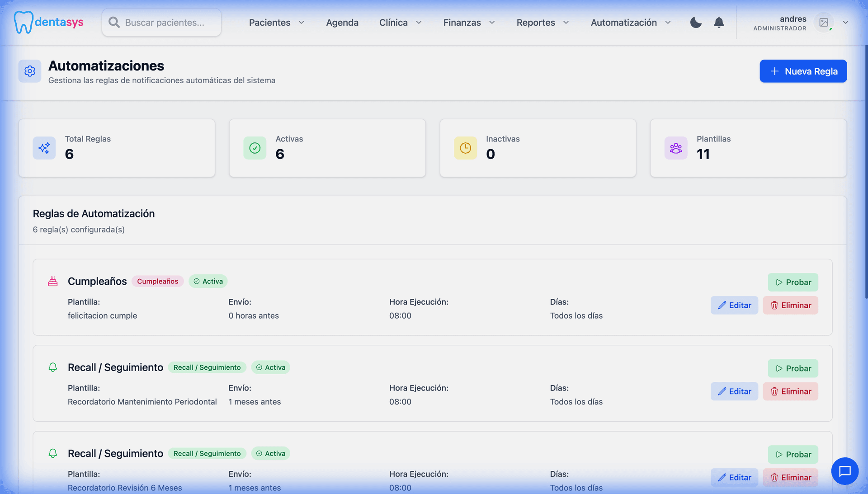
Task: Click the Automatizaciones gear icon
Action: coord(30,71)
